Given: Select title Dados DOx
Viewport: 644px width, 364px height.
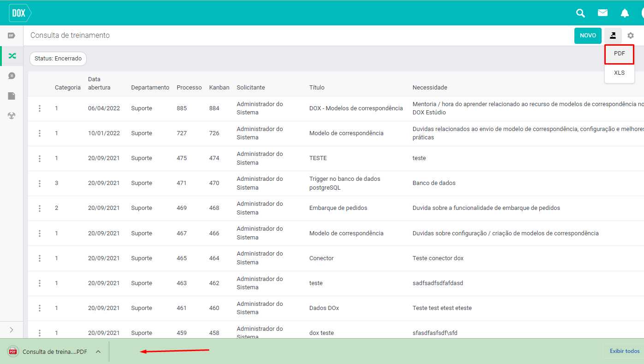Looking at the screenshot, I should [324, 308].
